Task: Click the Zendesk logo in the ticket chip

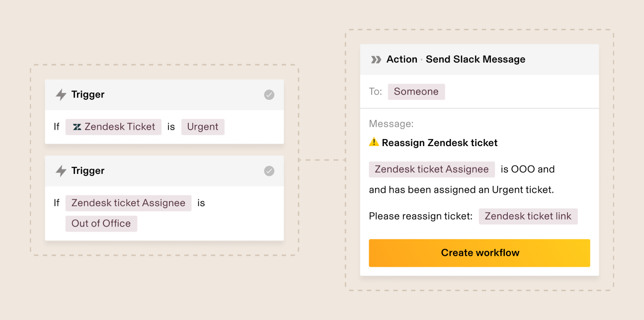Action: 77,127
